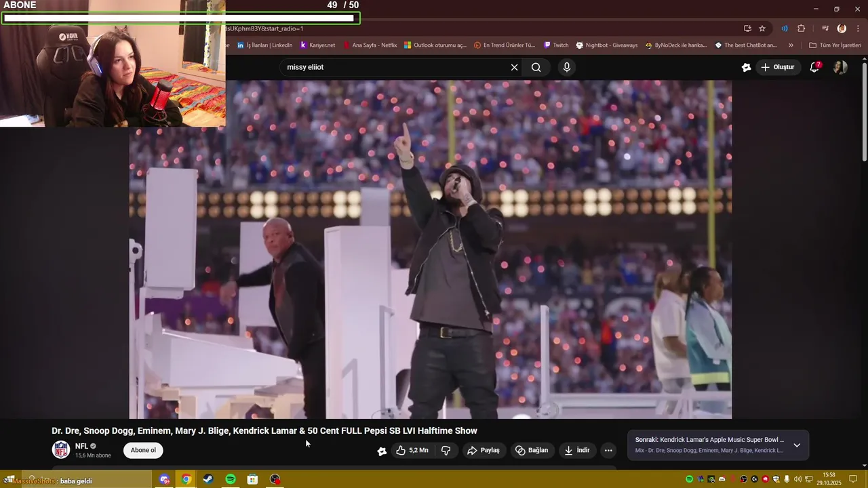Open Microsoft Store from the taskbar

[x=252, y=479]
